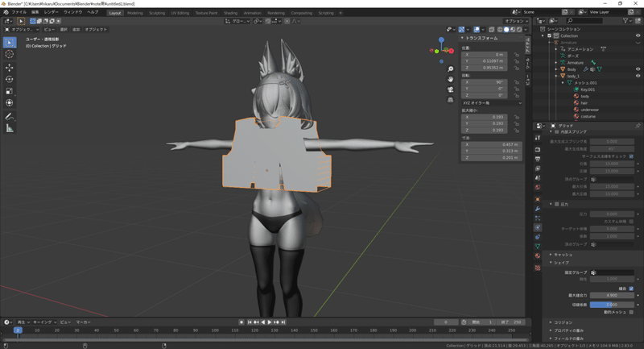This screenshot has width=644, height=349.
Task: Open the timeline マーカー menu
Action: tap(84, 322)
